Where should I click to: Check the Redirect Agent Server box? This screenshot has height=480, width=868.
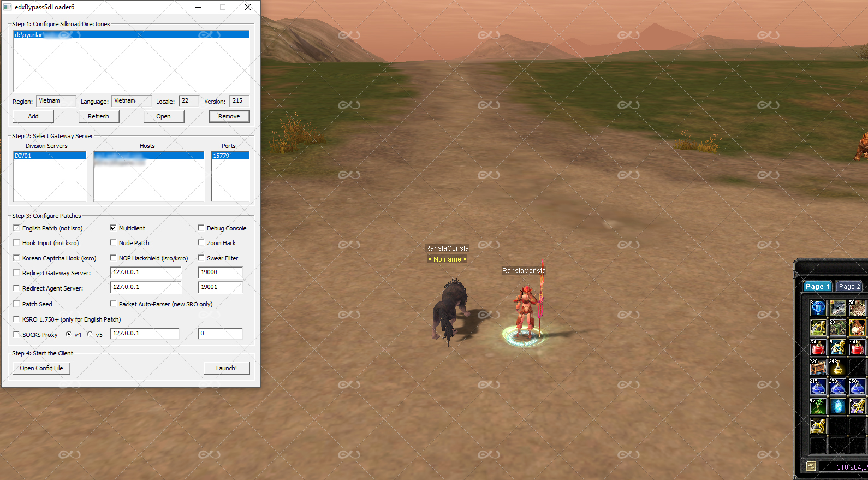click(16, 288)
